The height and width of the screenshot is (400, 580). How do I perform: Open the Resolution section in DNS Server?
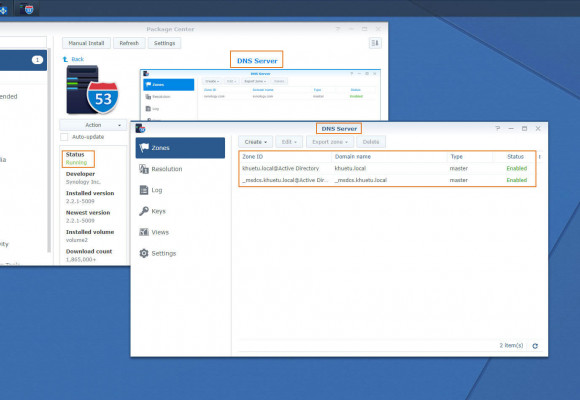coord(180,169)
